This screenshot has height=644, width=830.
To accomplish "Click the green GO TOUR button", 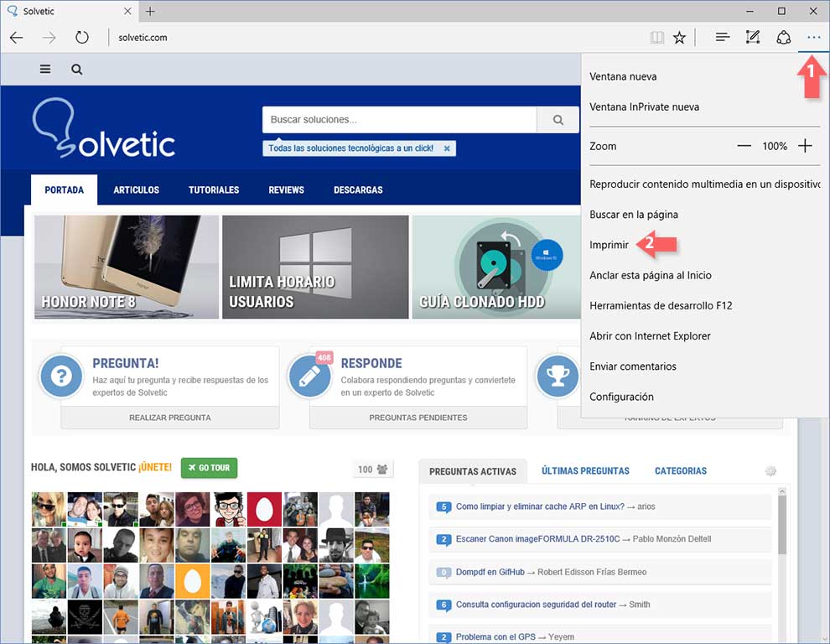I will (x=209, y=468).
